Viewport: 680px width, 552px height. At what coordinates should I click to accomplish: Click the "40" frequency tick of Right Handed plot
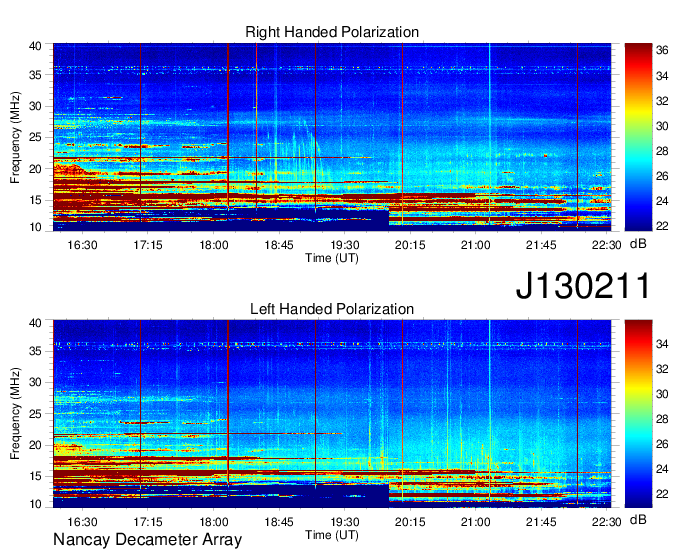[35, 46]
